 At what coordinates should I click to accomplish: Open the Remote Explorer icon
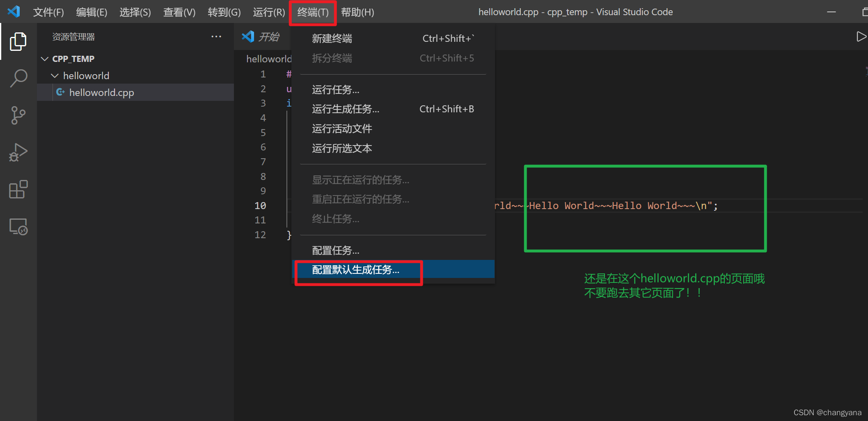pyautogui.click(x=18, y=226)
